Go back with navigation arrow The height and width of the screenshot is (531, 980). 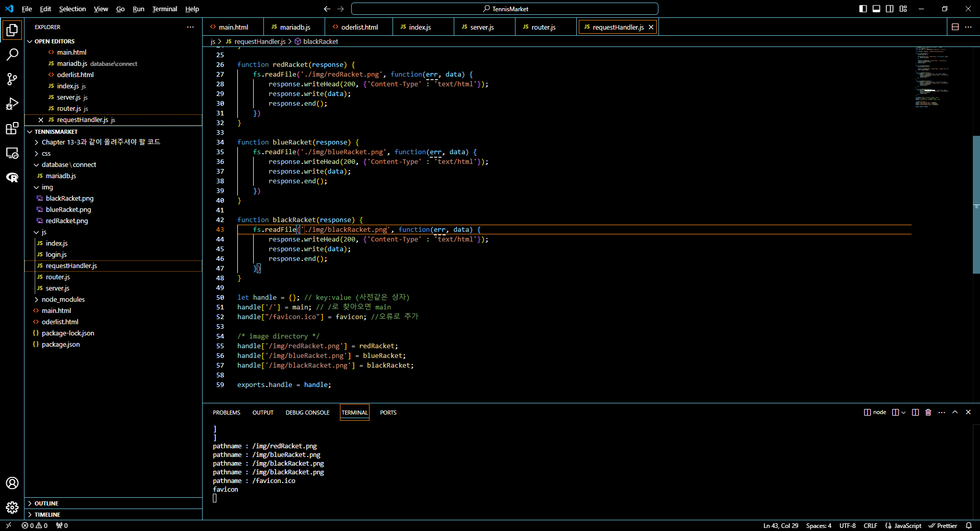[x=327, y=9]
